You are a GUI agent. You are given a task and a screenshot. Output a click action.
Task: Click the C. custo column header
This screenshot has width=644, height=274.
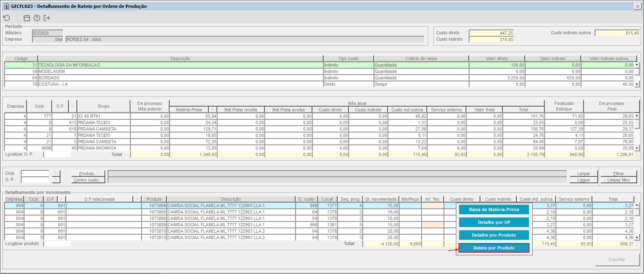coord(307,199)
